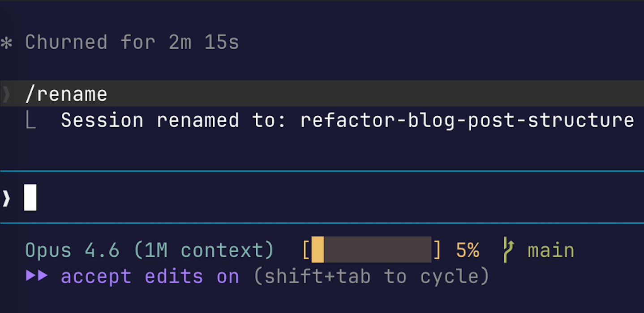644x313 pixels.
Task: Click the closing bracket of the context bar
Action: point(437,250)
